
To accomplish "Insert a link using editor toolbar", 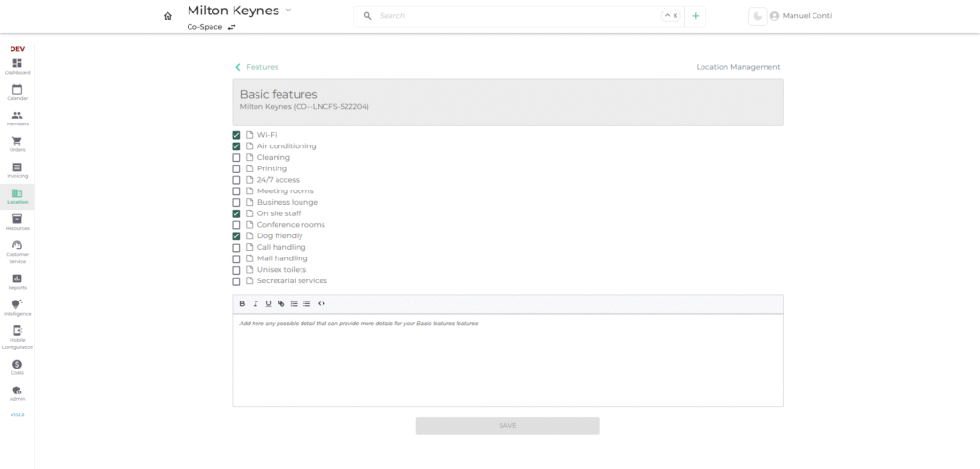I will point(281,303).
